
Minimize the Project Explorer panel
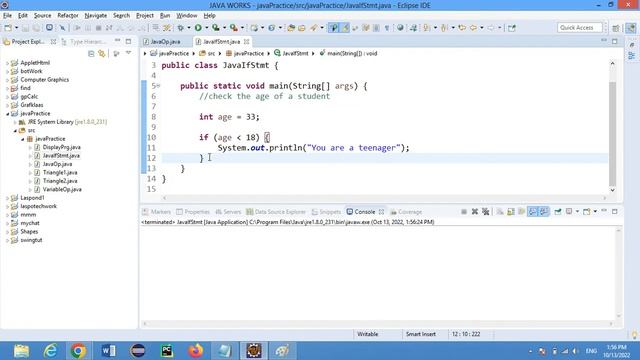coord(118,41)
